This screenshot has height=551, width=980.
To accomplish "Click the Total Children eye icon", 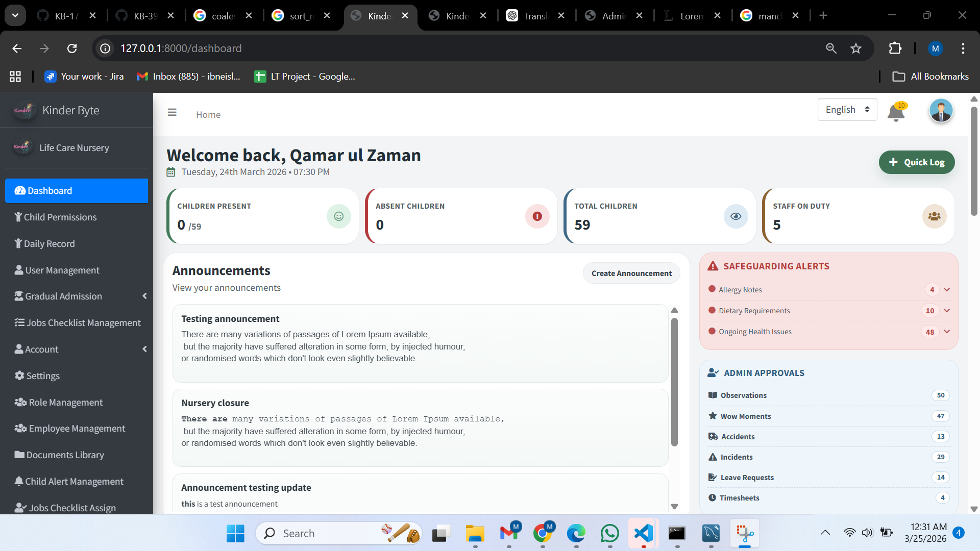I will (736, 216).
